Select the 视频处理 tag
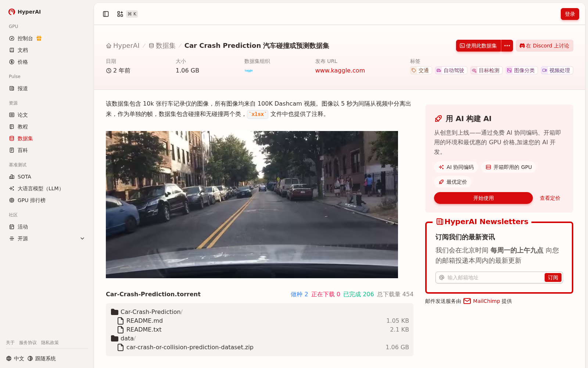The width and height of the screenshot is (588, 368). [557, 70]
